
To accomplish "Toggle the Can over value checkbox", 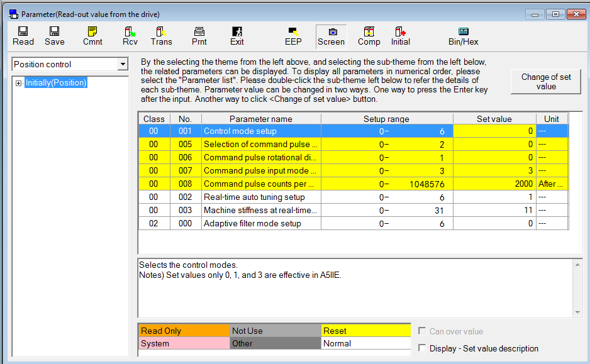I will coord(422,331).
